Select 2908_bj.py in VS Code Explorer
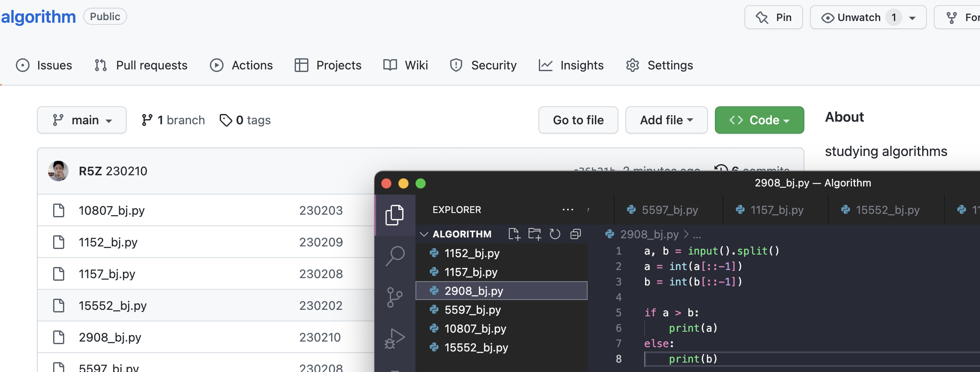980x372 pixels. pos(502,291)
